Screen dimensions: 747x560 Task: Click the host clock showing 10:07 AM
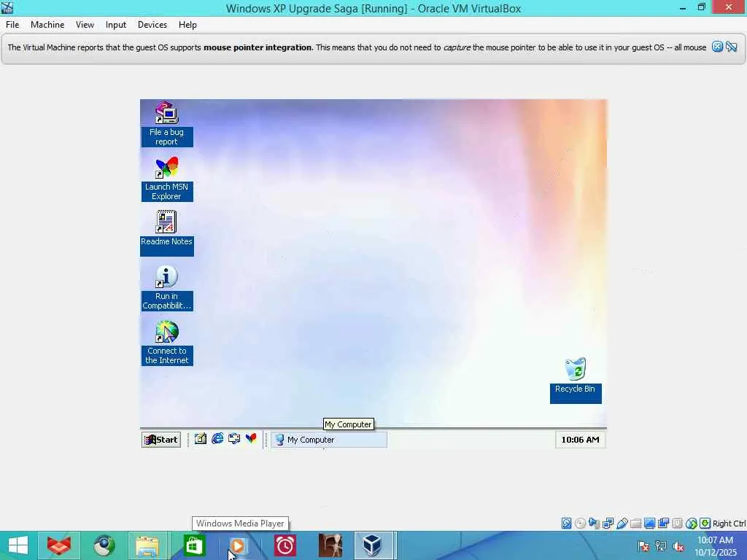tap(715, 546)
